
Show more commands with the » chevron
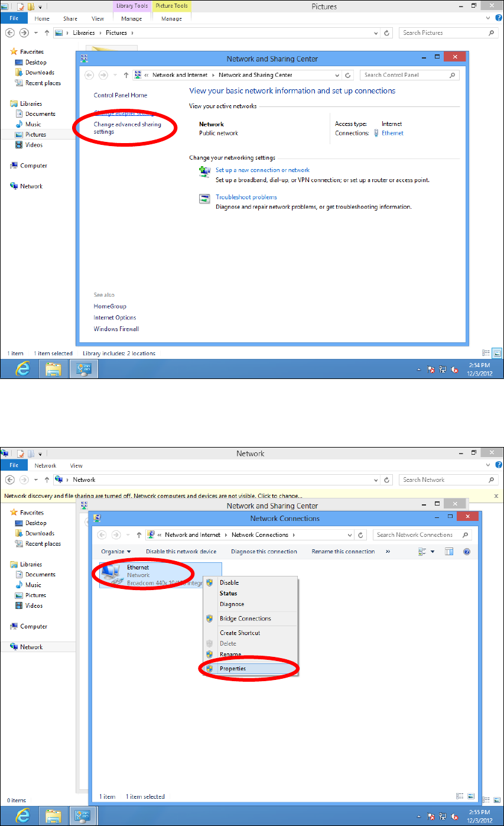point(388,551)
